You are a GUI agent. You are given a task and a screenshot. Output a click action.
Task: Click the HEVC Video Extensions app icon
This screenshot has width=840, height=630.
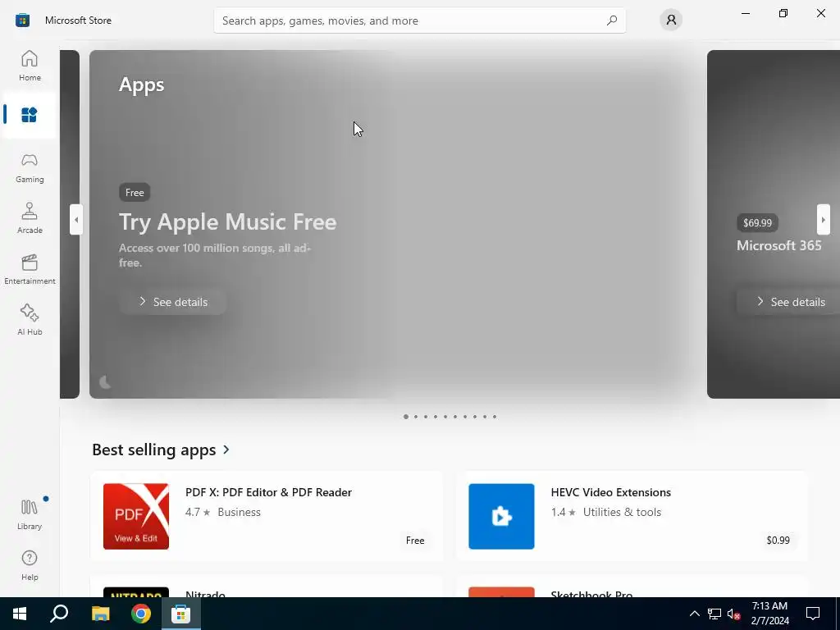(x=501, y=517)
